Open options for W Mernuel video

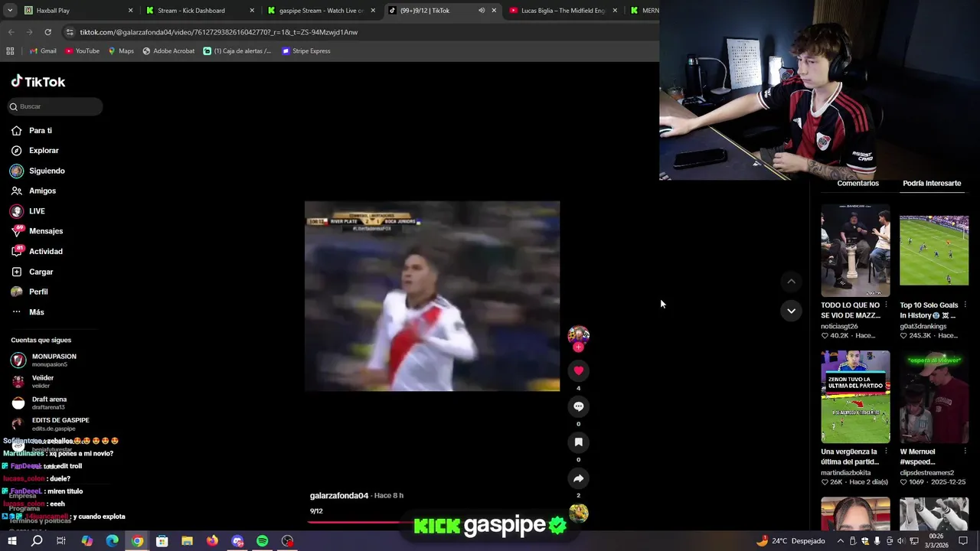[965, 452]
